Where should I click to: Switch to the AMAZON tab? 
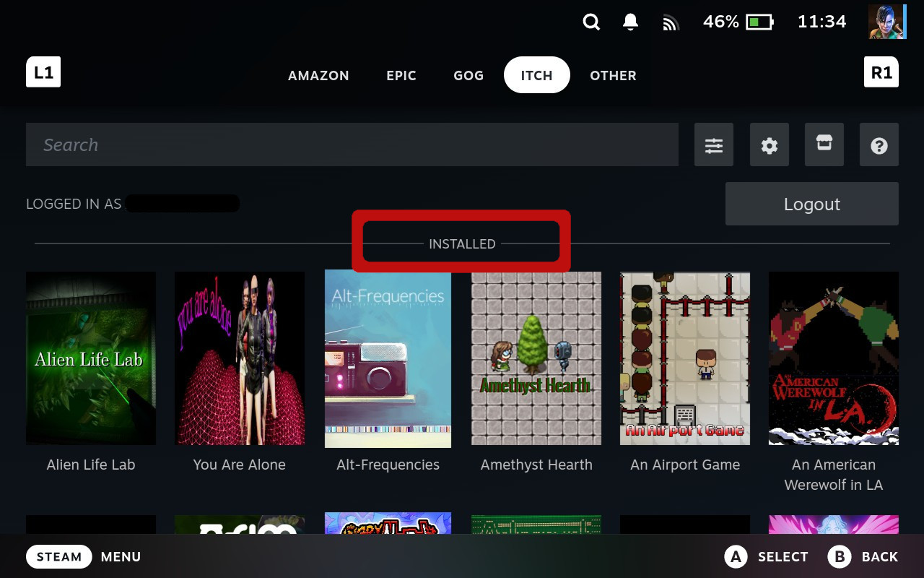click(318, 75)
